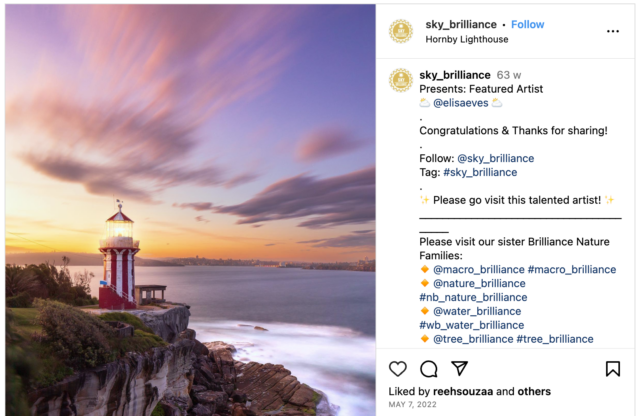640x416 pixels.
Task: Open the three-dots more options menu
Action: 613,31
